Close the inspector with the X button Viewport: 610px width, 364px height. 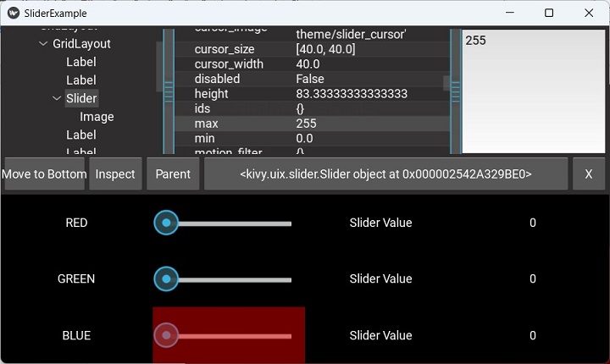589,174
